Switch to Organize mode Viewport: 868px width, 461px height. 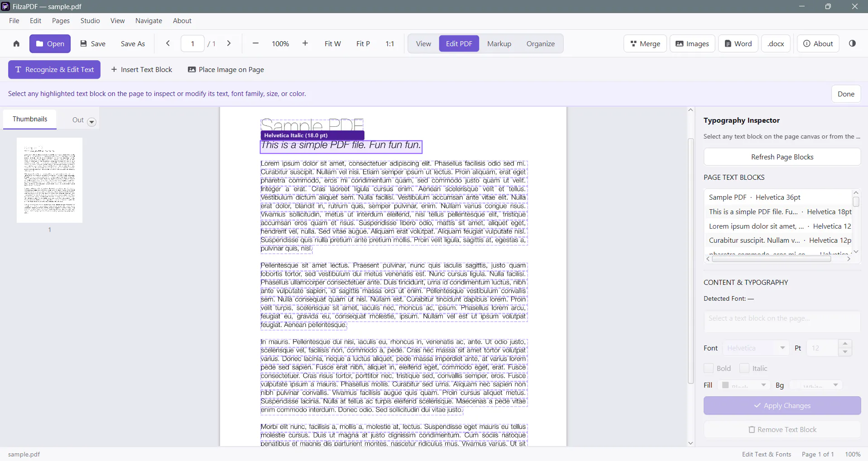[540, 43]
